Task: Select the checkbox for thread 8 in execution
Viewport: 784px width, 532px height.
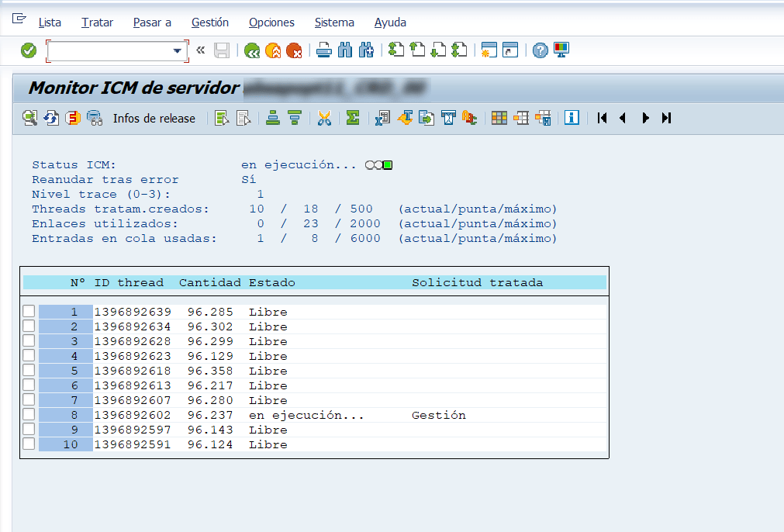Action: 29,415
